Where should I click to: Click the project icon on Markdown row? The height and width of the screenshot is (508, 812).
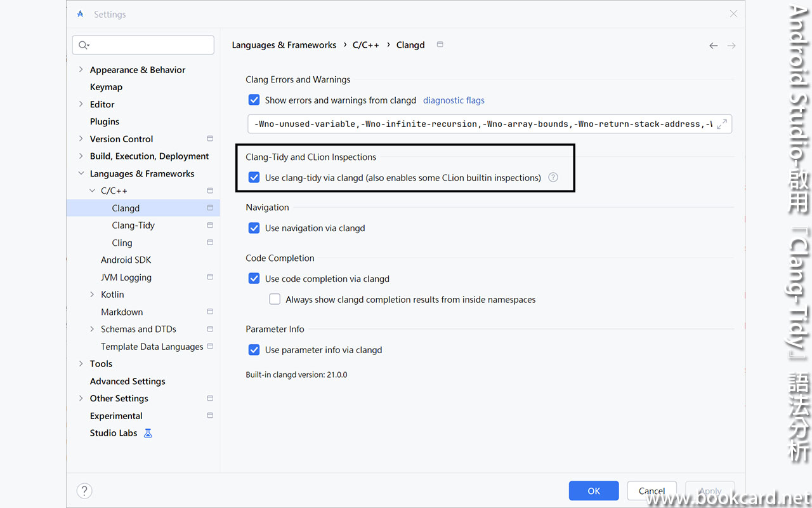[210, 312]
